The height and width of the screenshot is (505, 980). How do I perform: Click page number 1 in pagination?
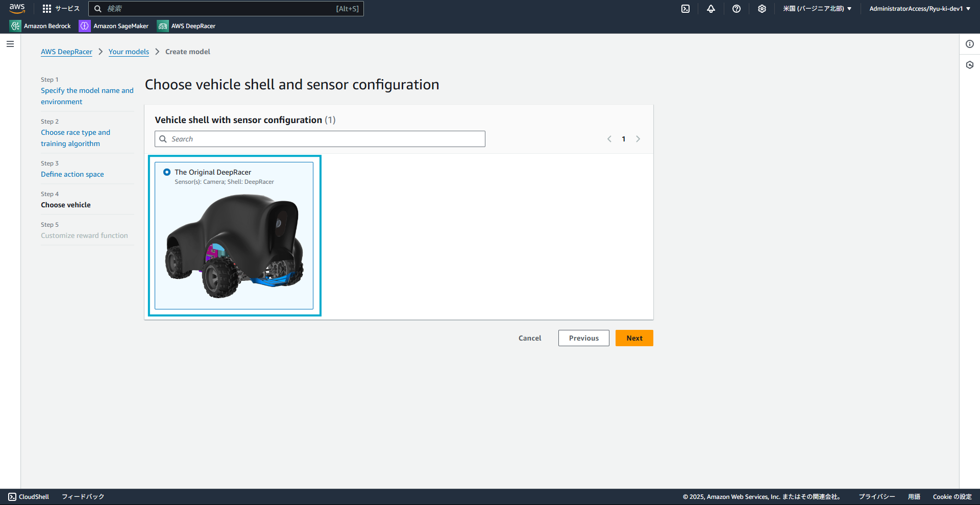click(x=624, y=139)
